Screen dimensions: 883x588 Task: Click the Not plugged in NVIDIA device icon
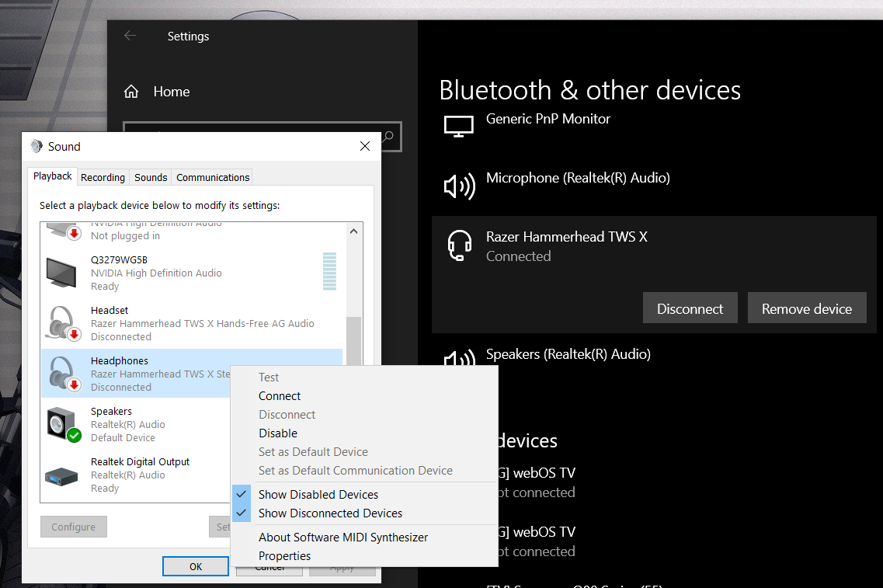[x=63, y=231]
